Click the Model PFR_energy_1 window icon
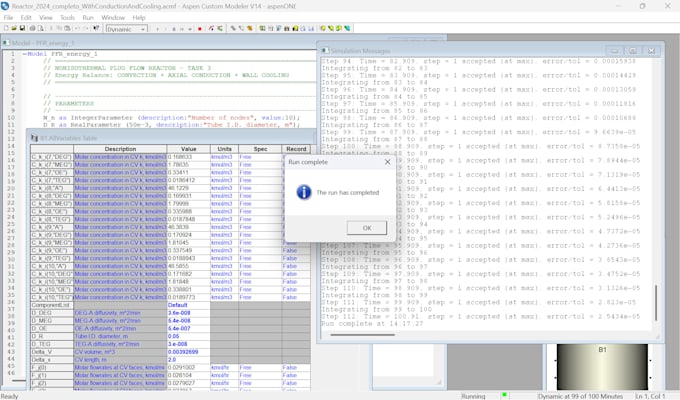 tap(6, 43)
